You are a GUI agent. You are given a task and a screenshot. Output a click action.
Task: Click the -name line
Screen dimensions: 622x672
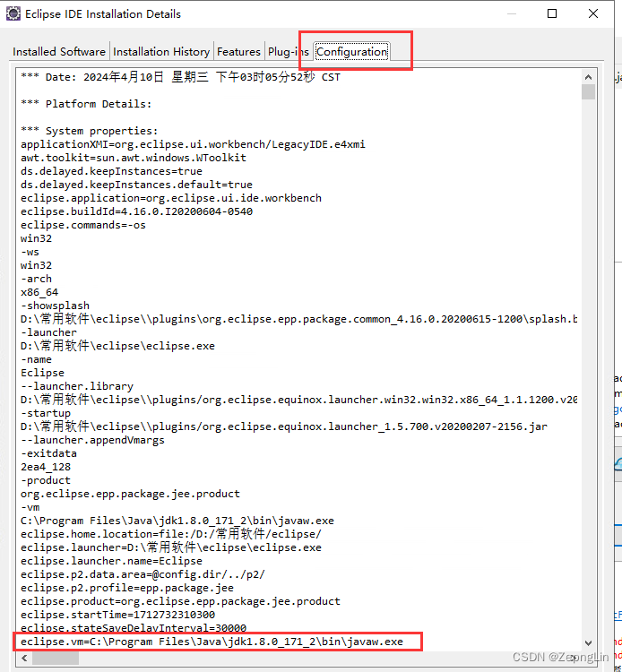[36, 359]
